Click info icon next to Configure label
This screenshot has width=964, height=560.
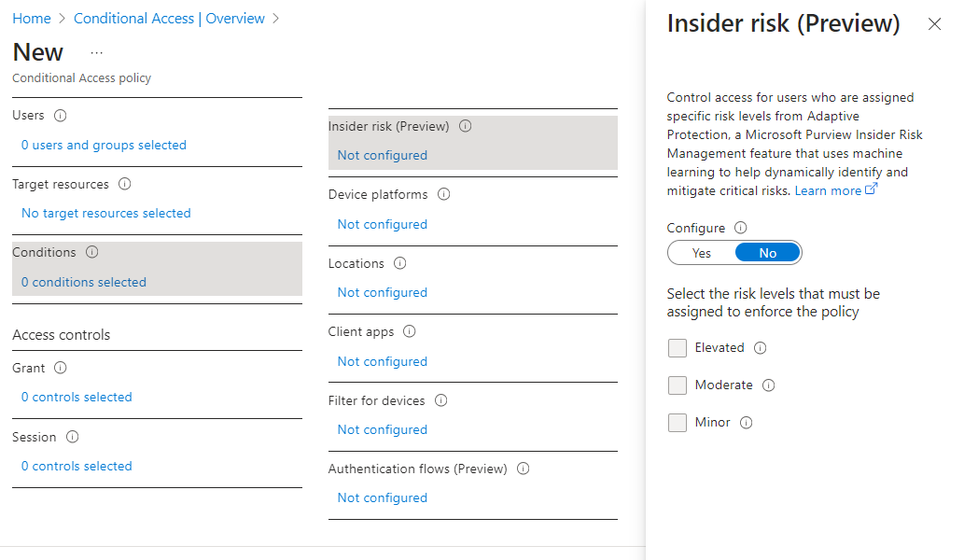pos(741,228)
